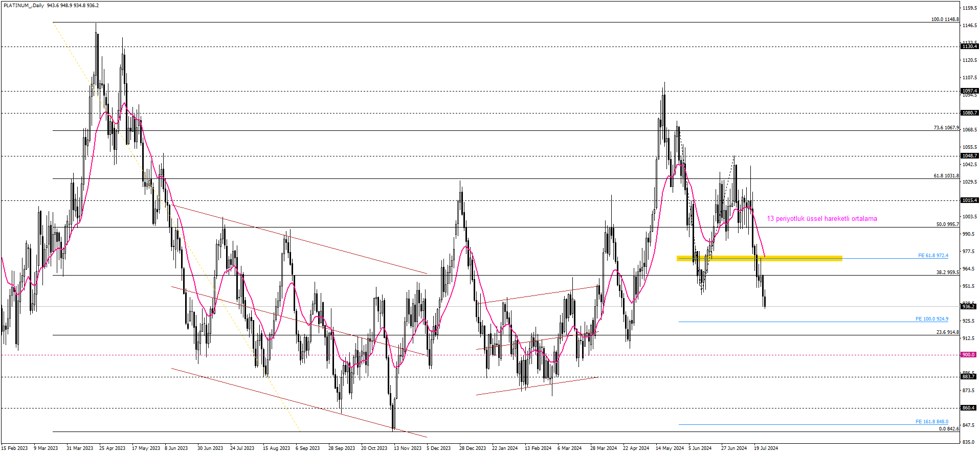This screenshot has height=454, width=980.
Task: Click the 1048.7 price tag on axis
Action: tap(969, 156)
